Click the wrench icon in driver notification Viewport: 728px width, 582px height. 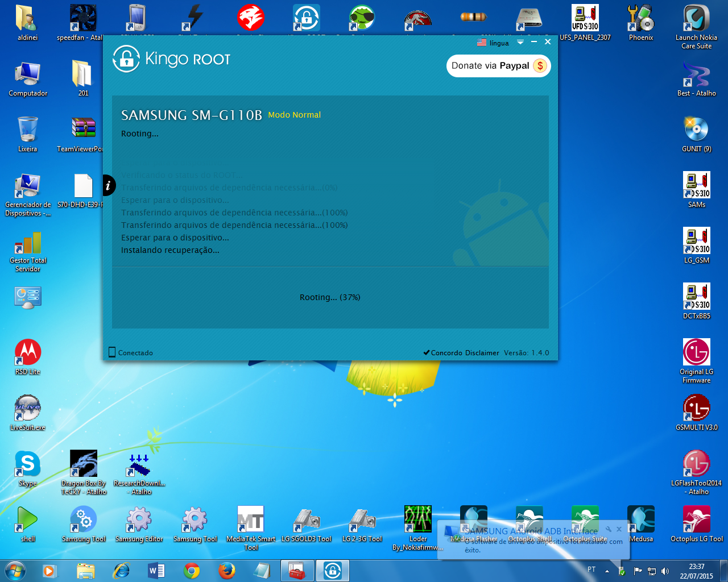(x=608, y=529)
